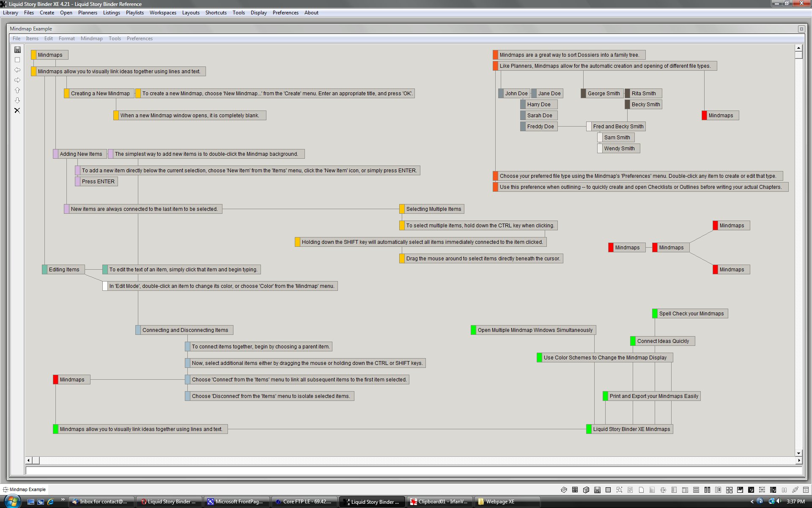The height and width of the screenshot is (508, 812).
Task: Open the Mindmap menu in child window
Action: coord(91,39)
